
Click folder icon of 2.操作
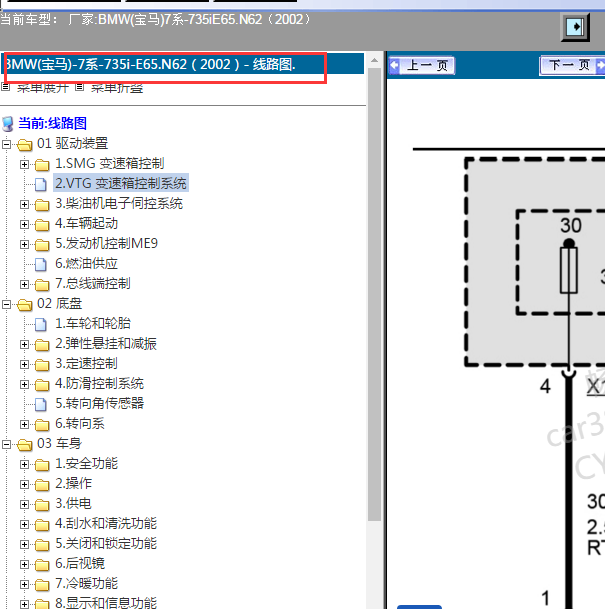tap(42, 485)
